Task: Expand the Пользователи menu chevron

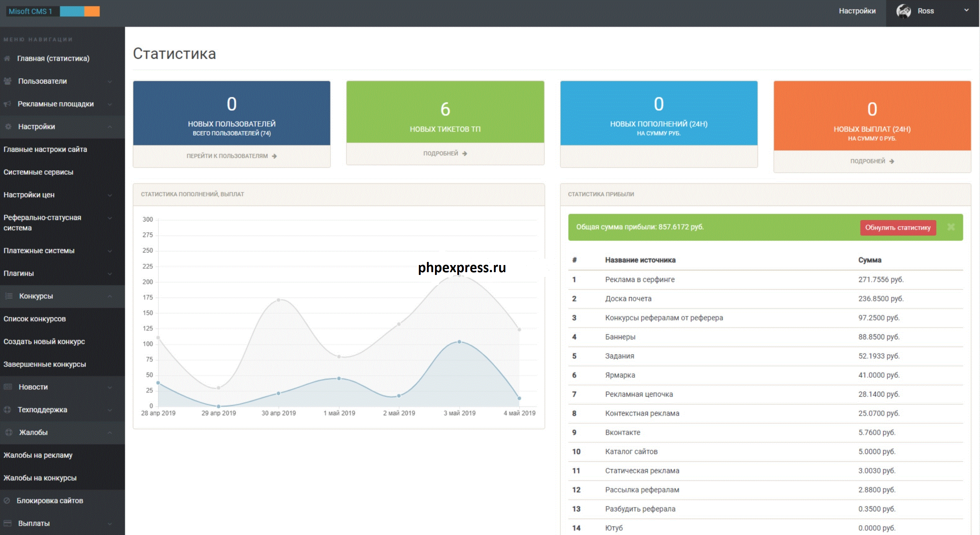Action: click(x=110, y=82)
